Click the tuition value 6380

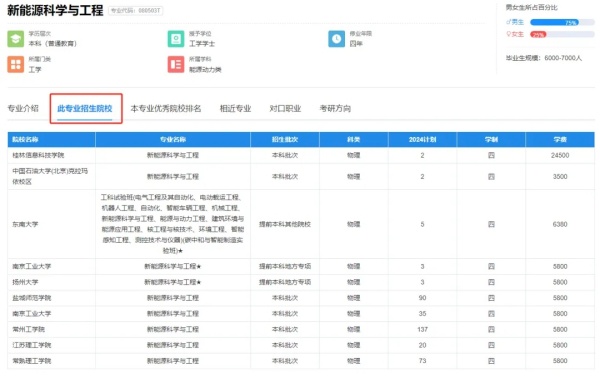click(560, 224)
